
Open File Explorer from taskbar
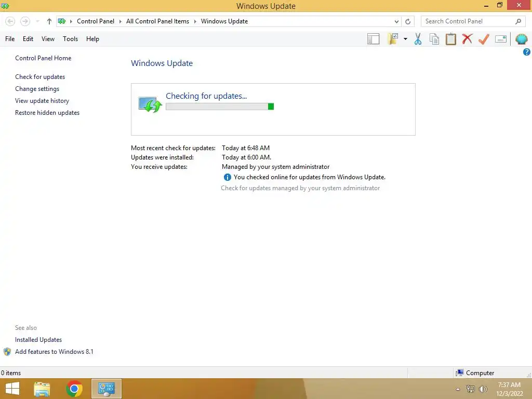(42, 389)
